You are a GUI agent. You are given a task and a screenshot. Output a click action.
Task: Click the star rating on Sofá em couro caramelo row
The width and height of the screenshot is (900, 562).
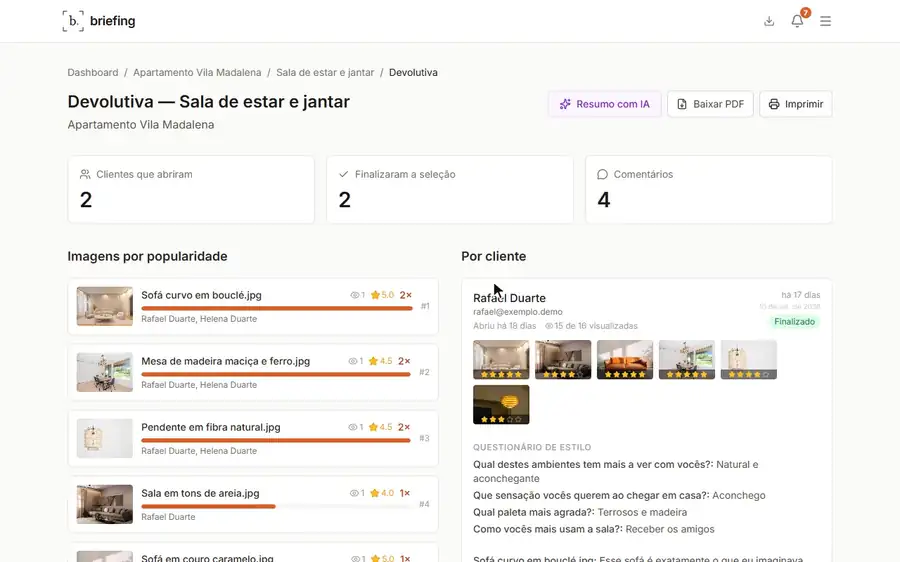(382, 558)
